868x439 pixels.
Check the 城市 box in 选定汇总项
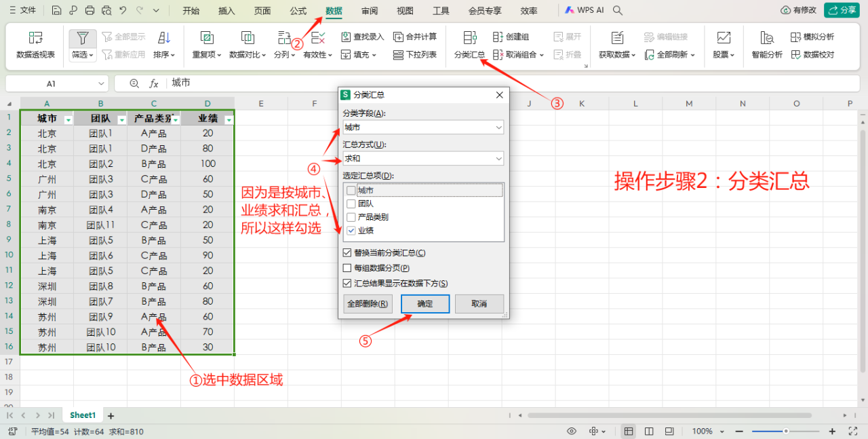pyautogui.click(x=351, y=191)
